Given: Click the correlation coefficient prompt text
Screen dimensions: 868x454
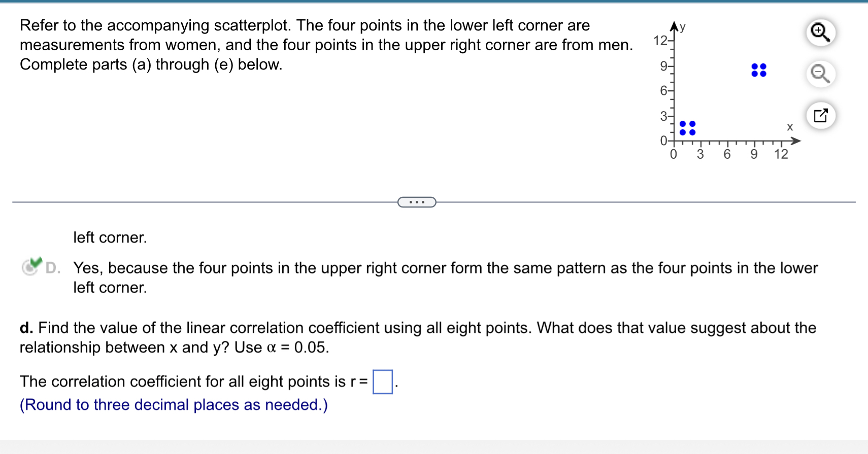Looking at the screenshot, I should coord(193,381).
